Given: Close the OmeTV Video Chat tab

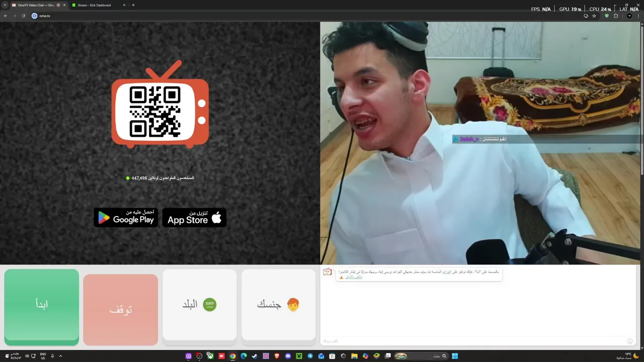Looking at the screenshot, I should (64, 5).
